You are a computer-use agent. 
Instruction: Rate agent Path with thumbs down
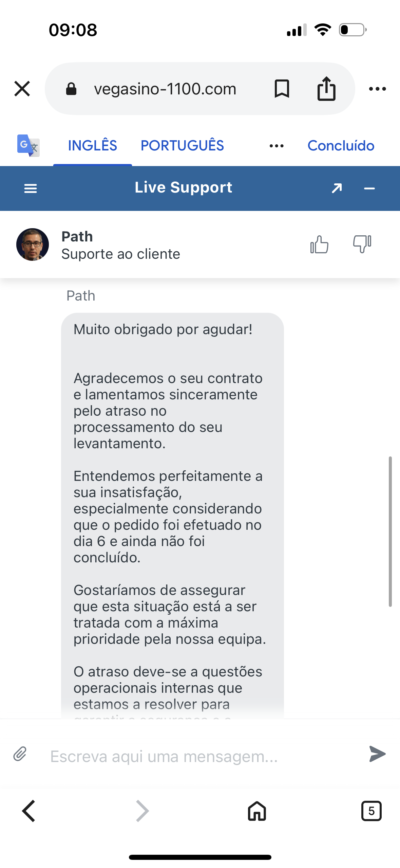pos(362,245)
